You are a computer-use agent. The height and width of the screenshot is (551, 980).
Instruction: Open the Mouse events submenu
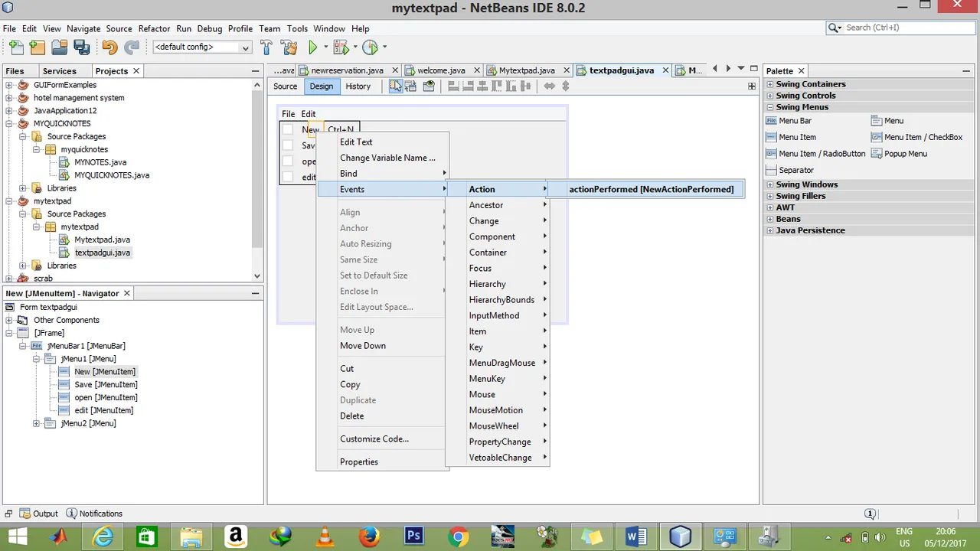(498, 394)
